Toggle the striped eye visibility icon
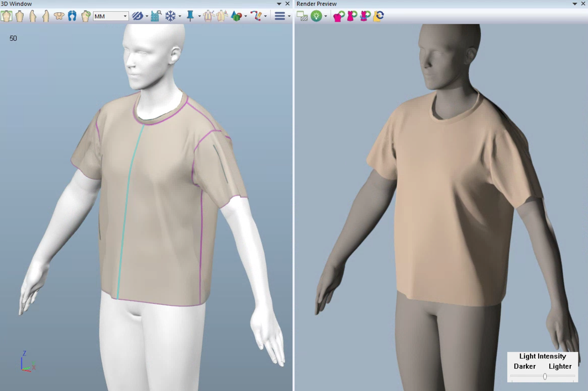 tap(138, 16)
